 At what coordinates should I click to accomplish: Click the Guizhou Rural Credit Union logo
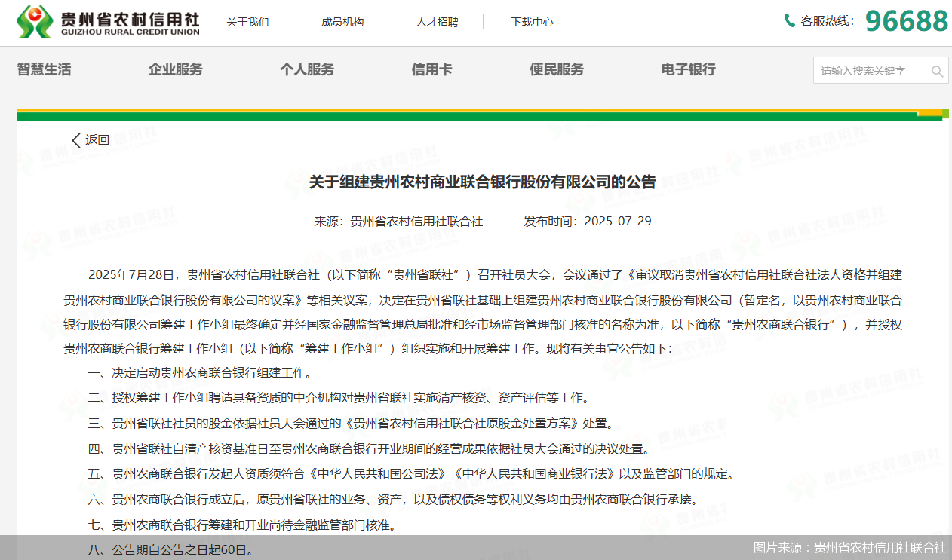tap(108, 22)
